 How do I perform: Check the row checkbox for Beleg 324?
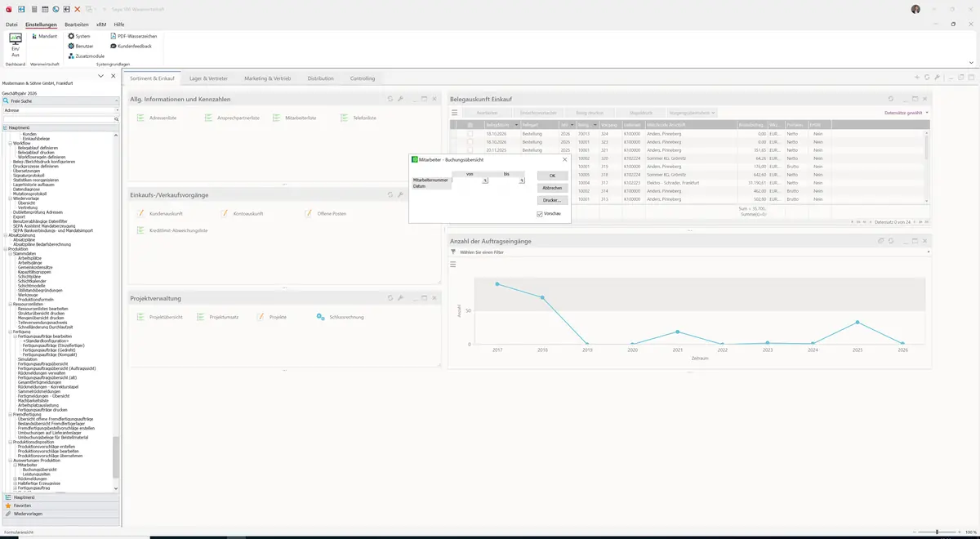click(x=470, y=132)
